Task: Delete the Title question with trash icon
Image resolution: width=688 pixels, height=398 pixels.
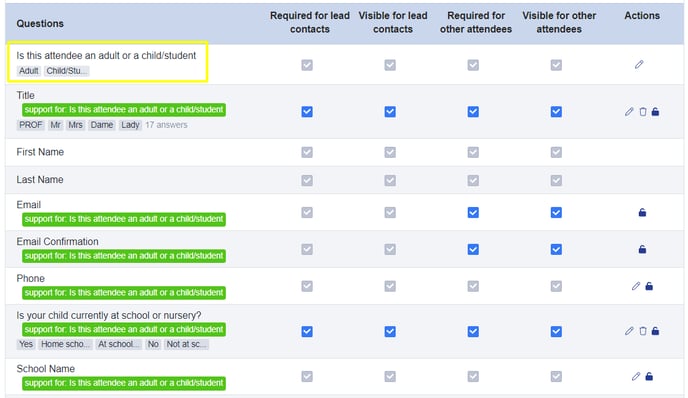Action: pyautogui.click(x=643, y=112)
